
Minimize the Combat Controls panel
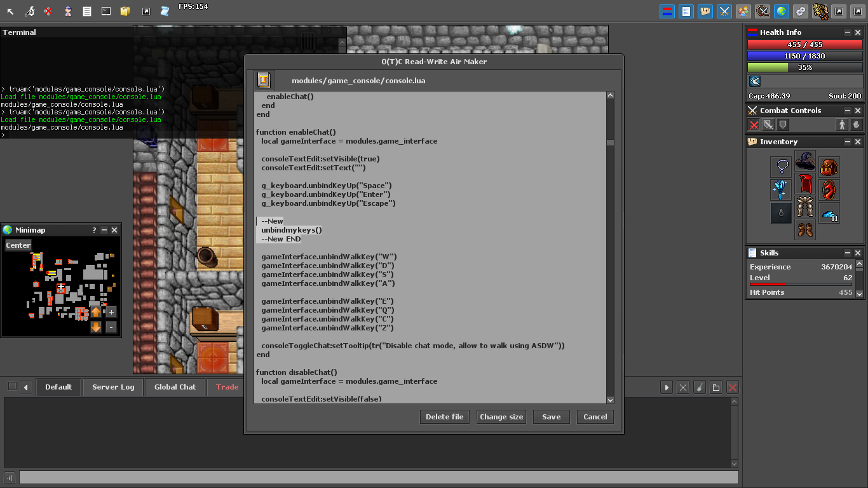[x=848, y=111]
